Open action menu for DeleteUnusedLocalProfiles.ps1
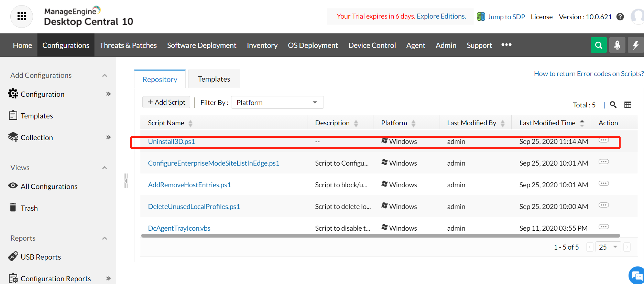Image resolution: width=644 pixels, height=284 pixels. (x=604, y=205)
